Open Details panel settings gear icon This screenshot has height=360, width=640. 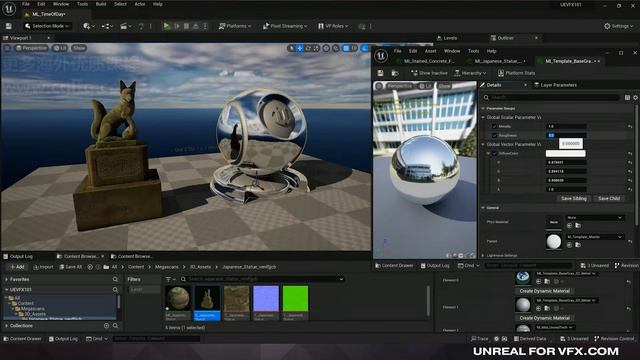point(636,98)
